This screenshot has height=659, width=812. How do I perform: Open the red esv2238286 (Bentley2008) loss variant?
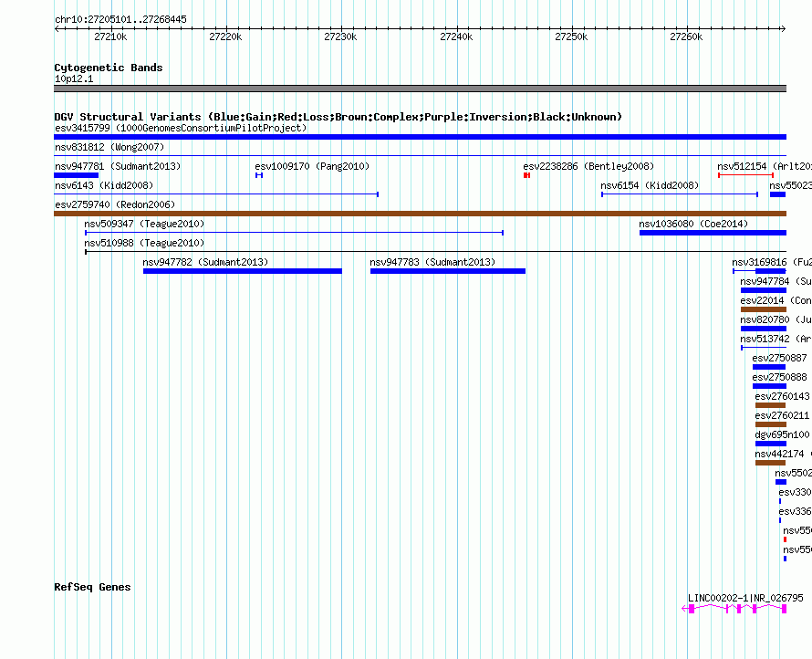(588, 166)
